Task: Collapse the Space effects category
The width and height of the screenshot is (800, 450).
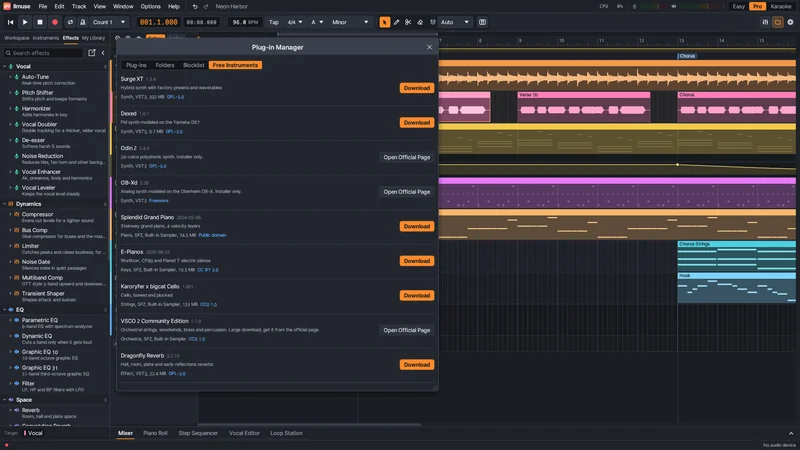Action: point(5,400)
